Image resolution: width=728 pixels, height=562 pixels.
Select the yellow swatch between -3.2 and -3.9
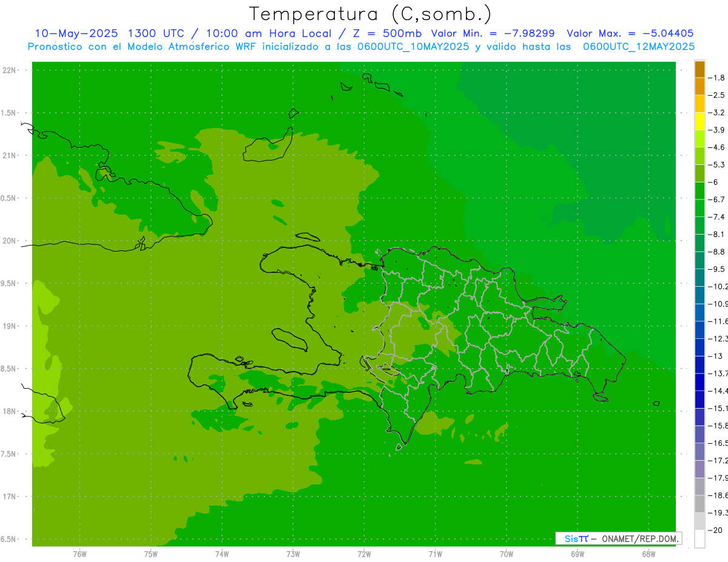pos(699,121)
